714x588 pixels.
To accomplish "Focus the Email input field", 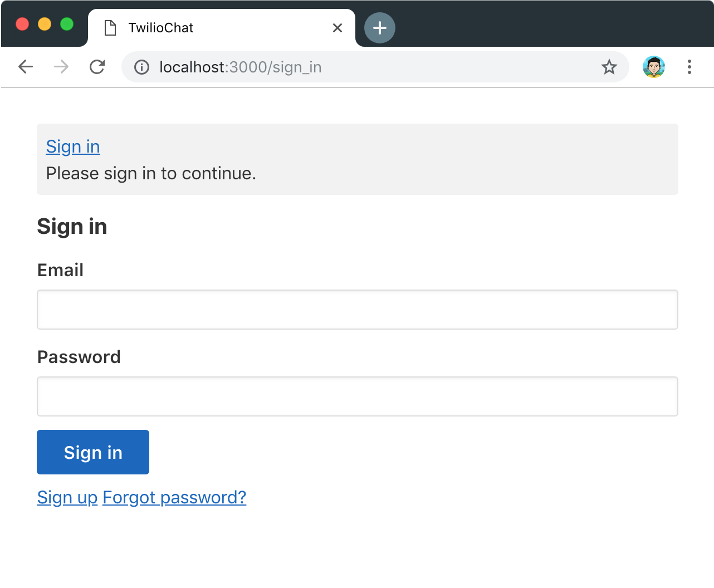I will (x=358, y=310).
